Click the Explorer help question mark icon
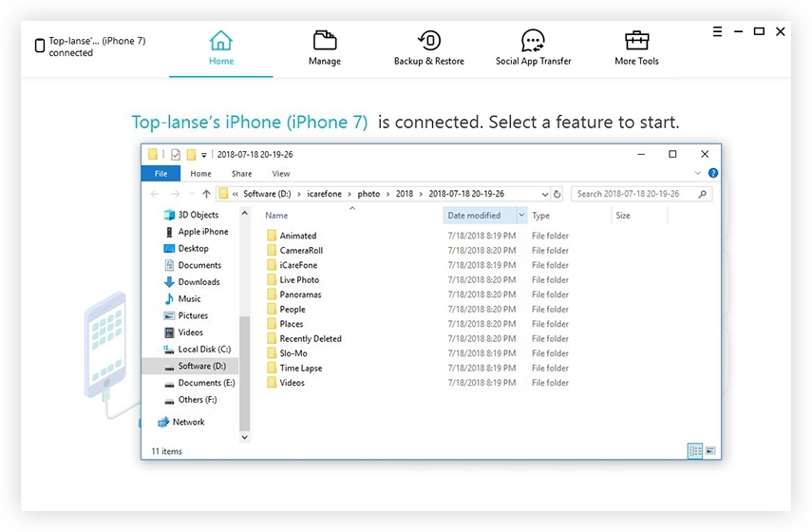This screenshot has height=532, width=812. [712, 173]
